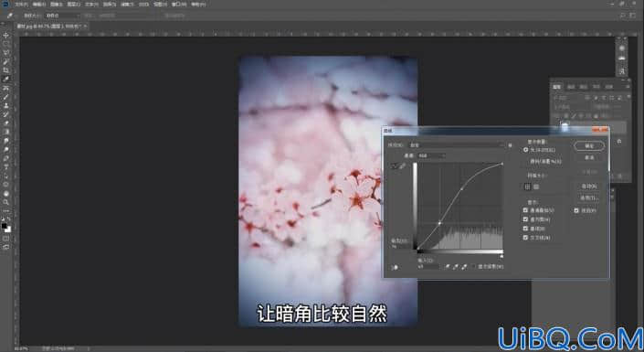Viewport: 644px width, 352px height.
Task: Open sample size dropdown in options bar
Action: tap(62, 16)
